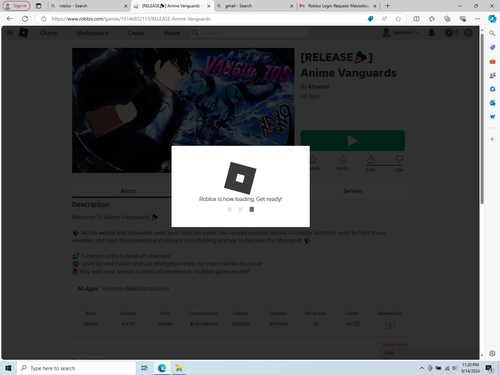Image resolution: width=500 pixels, height=375 pixels.
Task: Click the Report Abuse link
Action: (396, 345)
